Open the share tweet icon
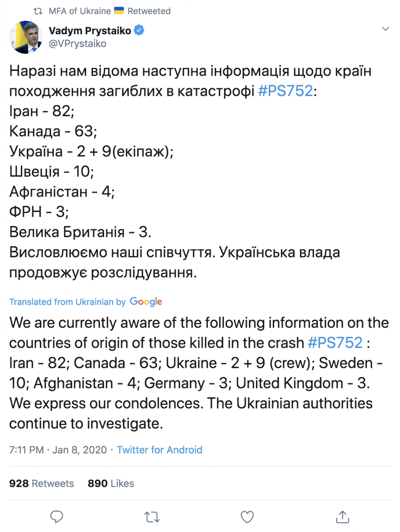The height and width of the screenshot is (532, 400). pos(342,516)
